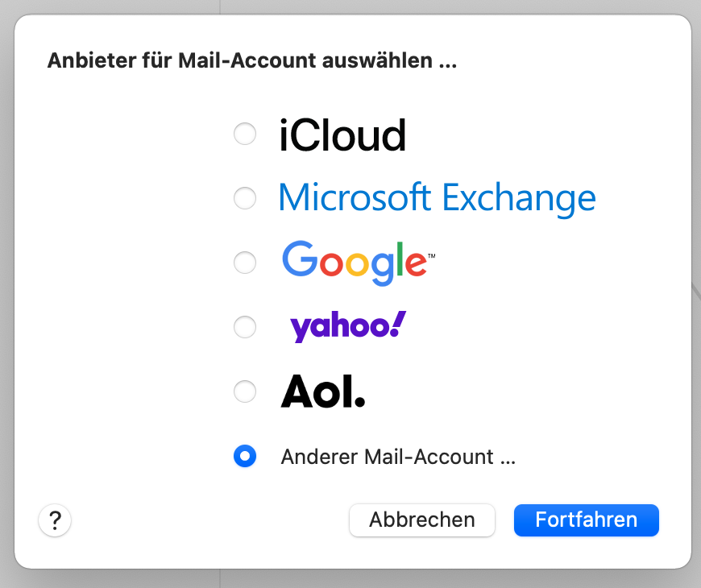Select the Aol radio button

coord(245,392)
